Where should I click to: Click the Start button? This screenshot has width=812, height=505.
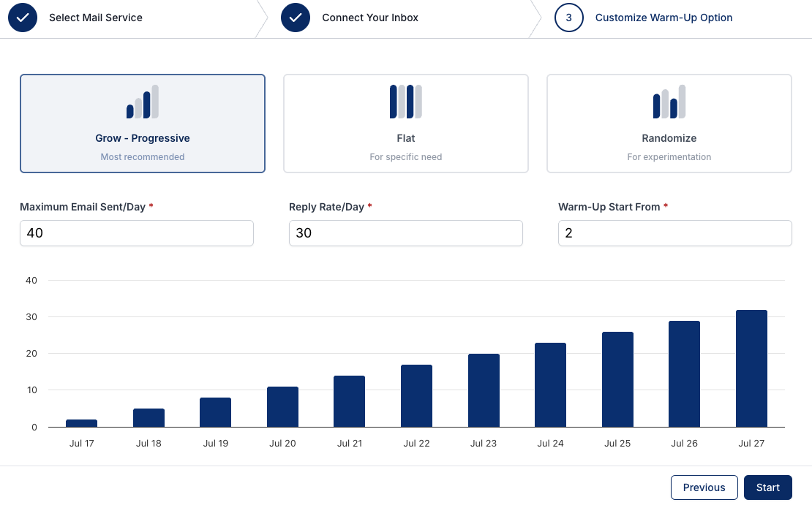click(x=767, y=487)
